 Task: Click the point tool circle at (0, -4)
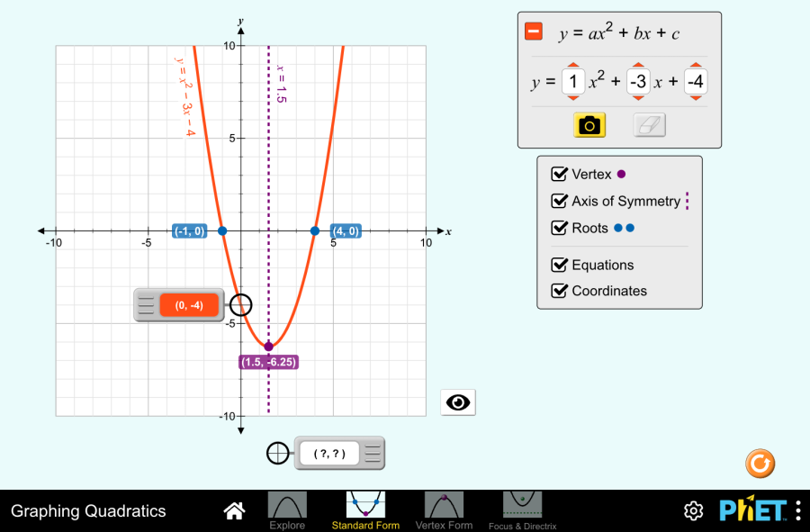[240, 305]
